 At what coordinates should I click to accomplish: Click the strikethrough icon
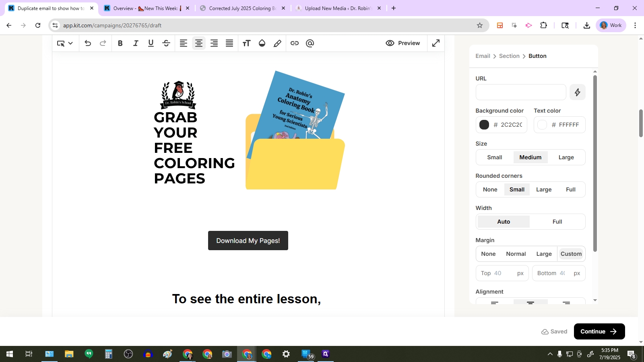(x=166, y=43)
